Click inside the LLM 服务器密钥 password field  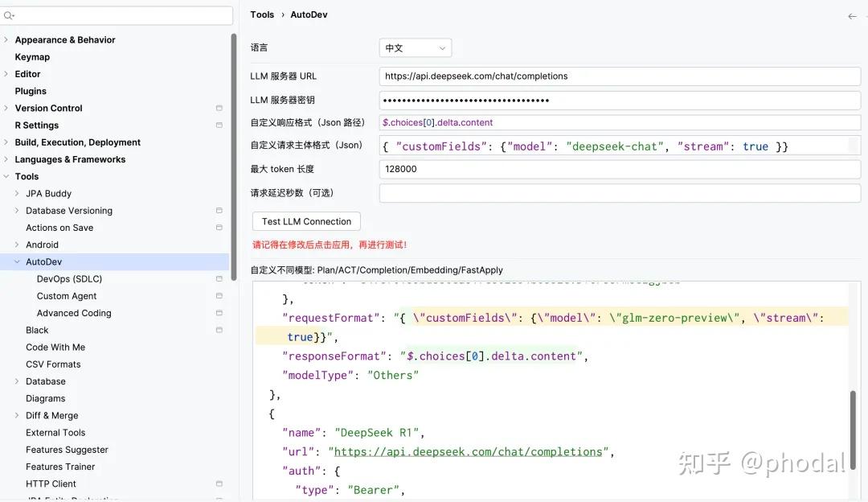pos(563,100)
